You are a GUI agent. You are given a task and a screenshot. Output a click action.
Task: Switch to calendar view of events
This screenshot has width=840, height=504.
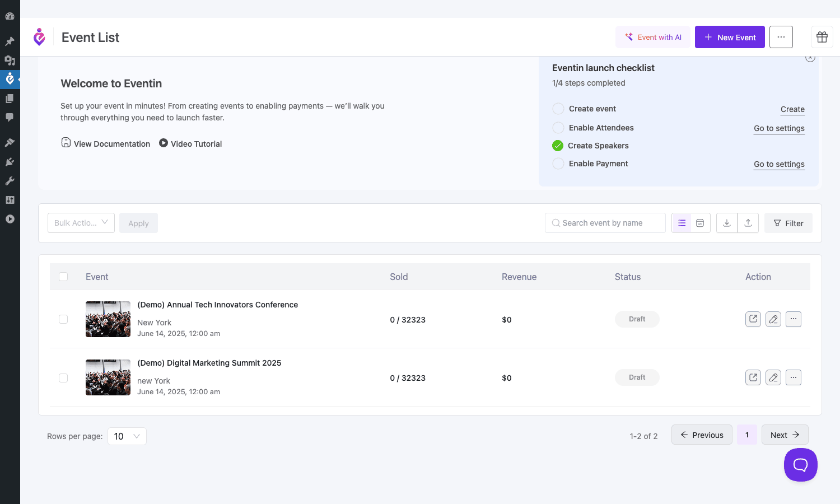pos(701,223)
